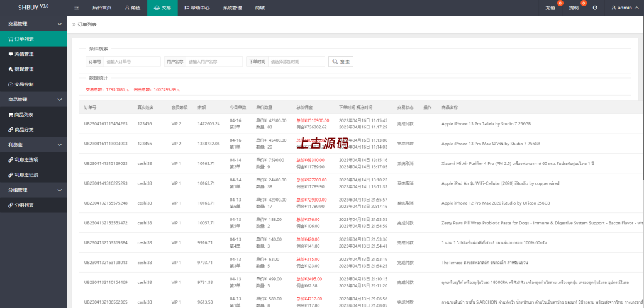Click the 商品名称 column header
This screenshot has height=308, width=644.
tap(450, 107)
